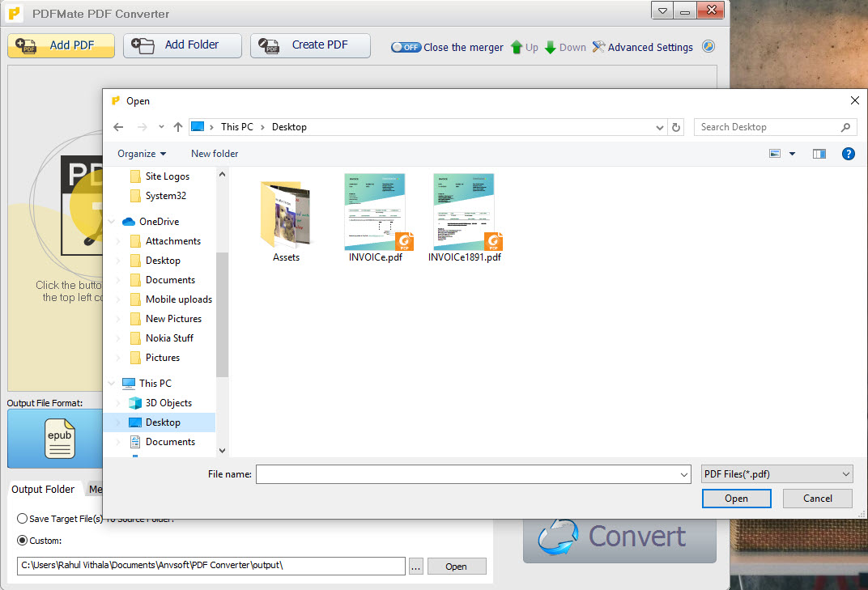Close the Open dialog with the X

click(x=855, y=100)
